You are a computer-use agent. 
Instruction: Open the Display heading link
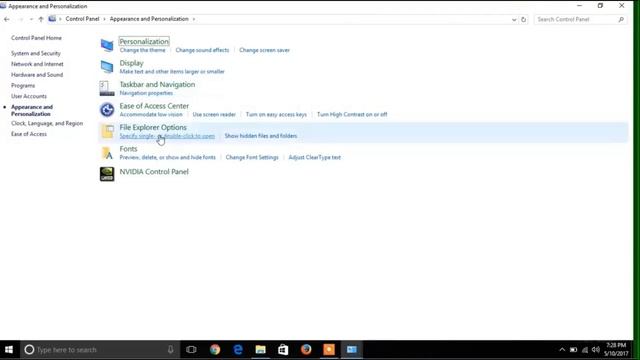(x=131, y=63)
